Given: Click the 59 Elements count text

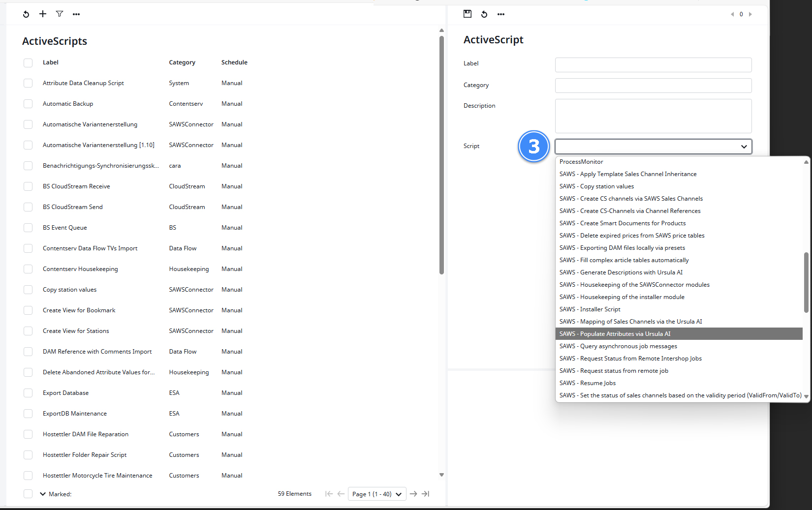Looking at the screenshot, I should click(294, 494).
